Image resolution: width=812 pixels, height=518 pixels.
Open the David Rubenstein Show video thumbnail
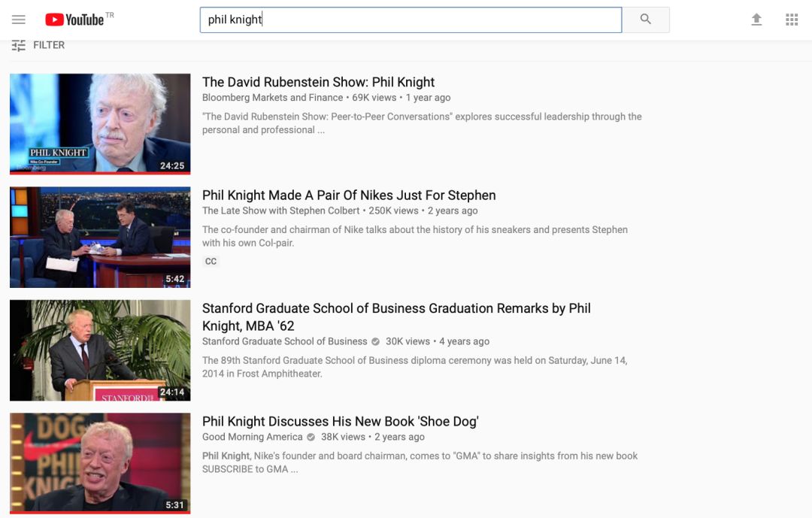[x=100, y=124]
